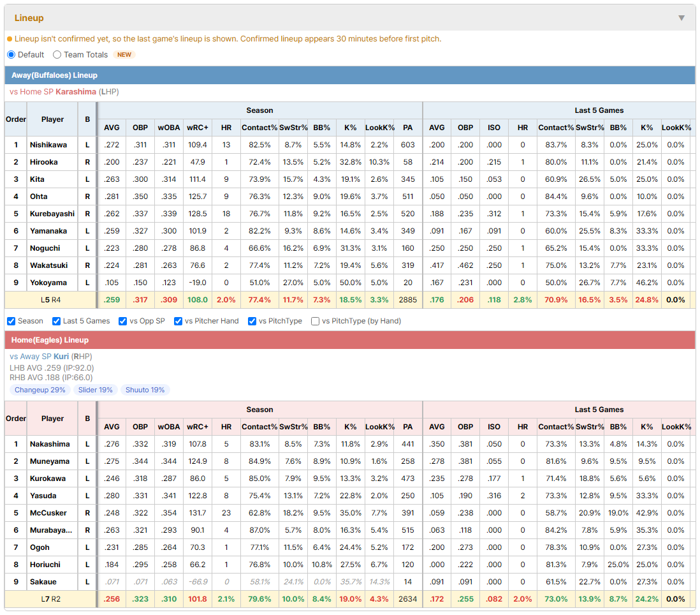Open the Kuri starting pitcher link
Viewport: 700px width, 615px height.
pyautogui.click(x=61, y=357)
